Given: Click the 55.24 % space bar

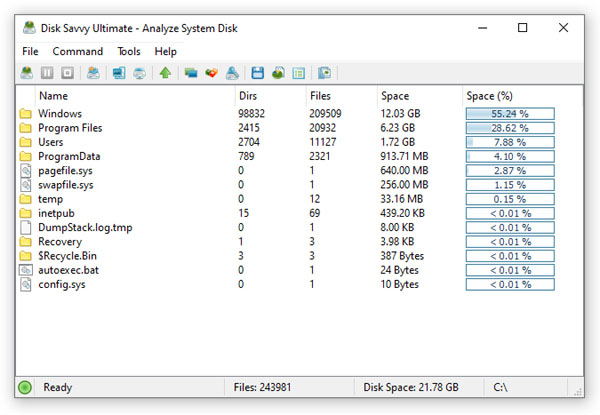Looking at the screenshot, I should click(510, 114).
